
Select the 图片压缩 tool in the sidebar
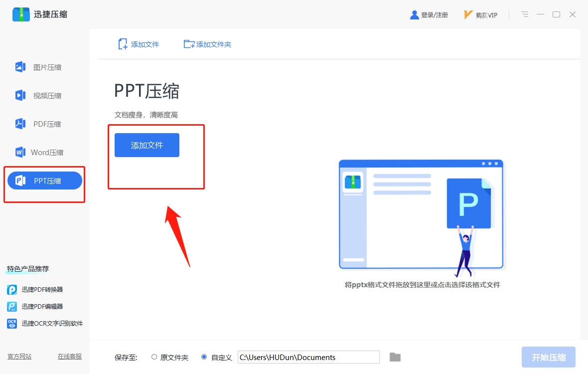tap(43, 67)
